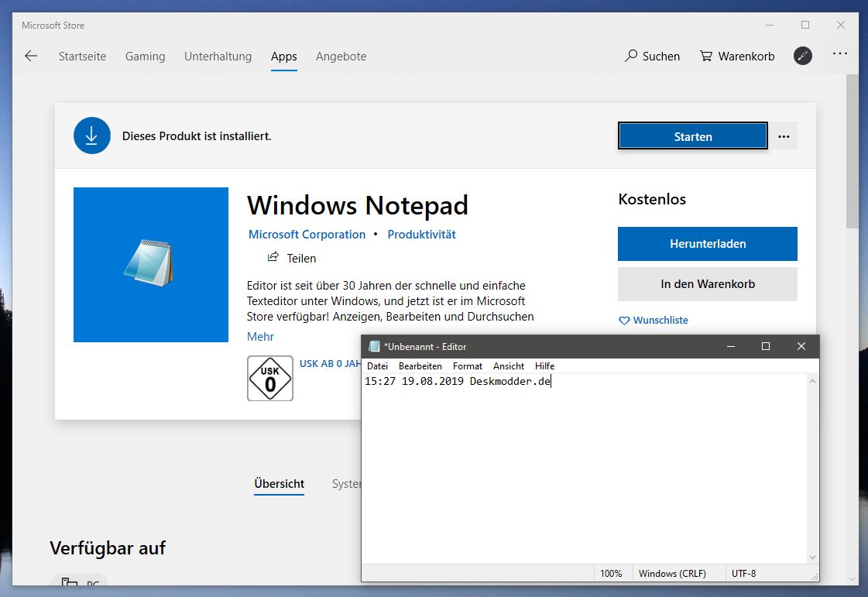Click the Windows Notepad app tile image
Screen dimensions: 868x597
pos(150,265)
